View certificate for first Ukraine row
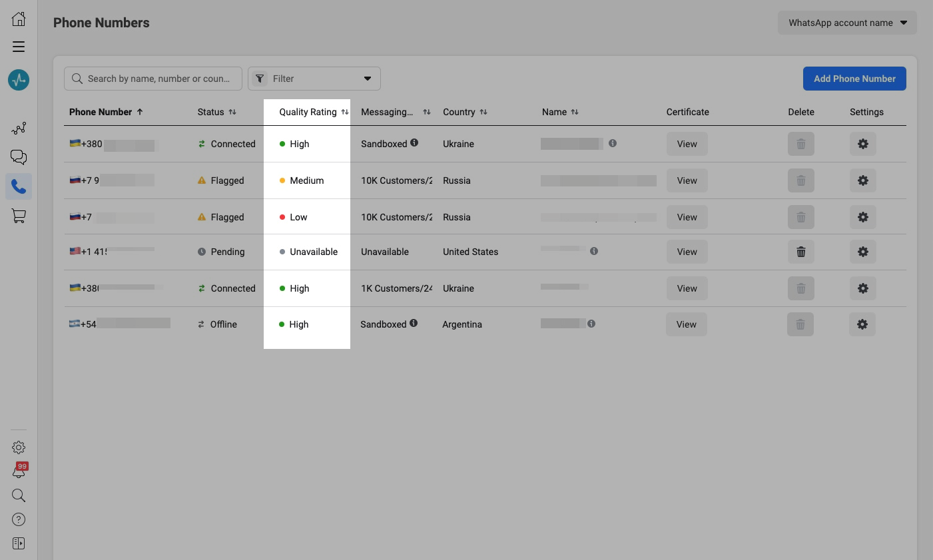Screen dimensions: 933x560 [x=687, y=144]
